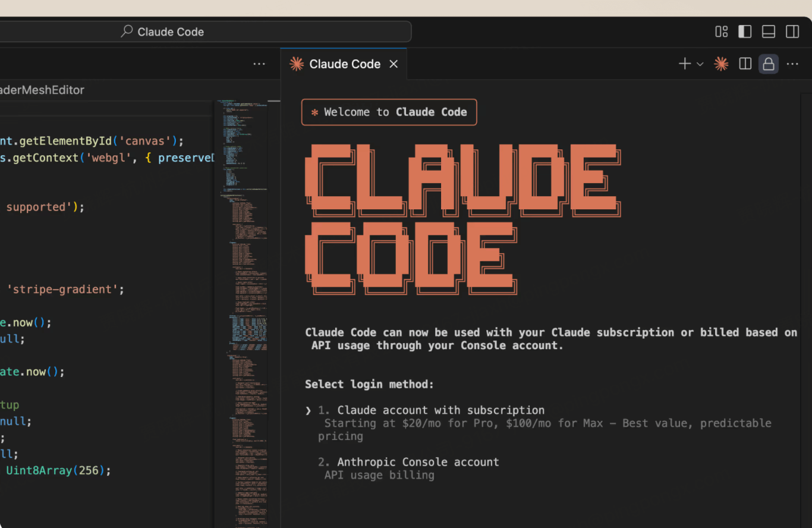Viewport: 812px width, 528px height.
Task: Click the Claude spark icon in terminal toolbar
Action: coord(721,64)
